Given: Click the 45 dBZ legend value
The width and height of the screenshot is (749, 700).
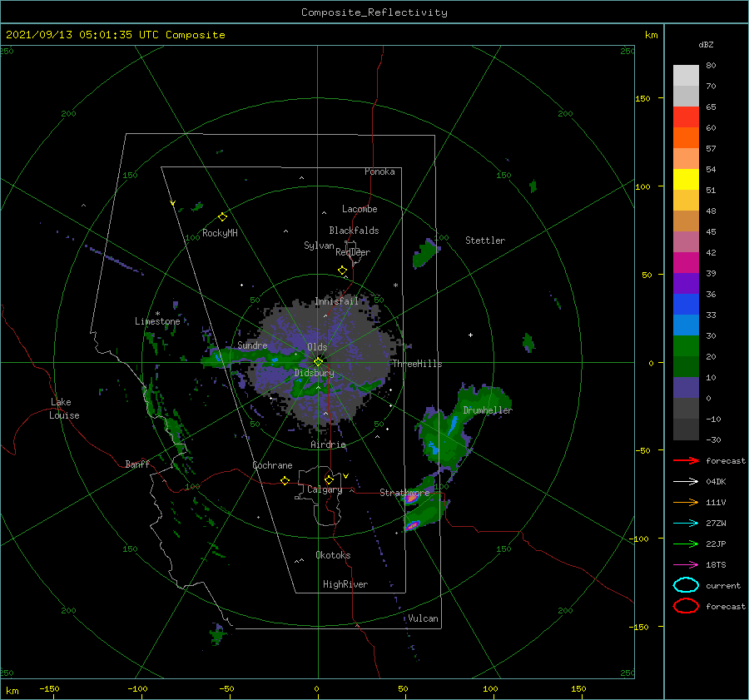Looking at the screenshot, I should pyautogui.click(x=711, y=231).
